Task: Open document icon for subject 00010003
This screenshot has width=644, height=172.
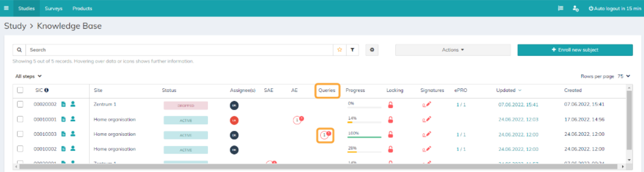Action: point(63,134)
